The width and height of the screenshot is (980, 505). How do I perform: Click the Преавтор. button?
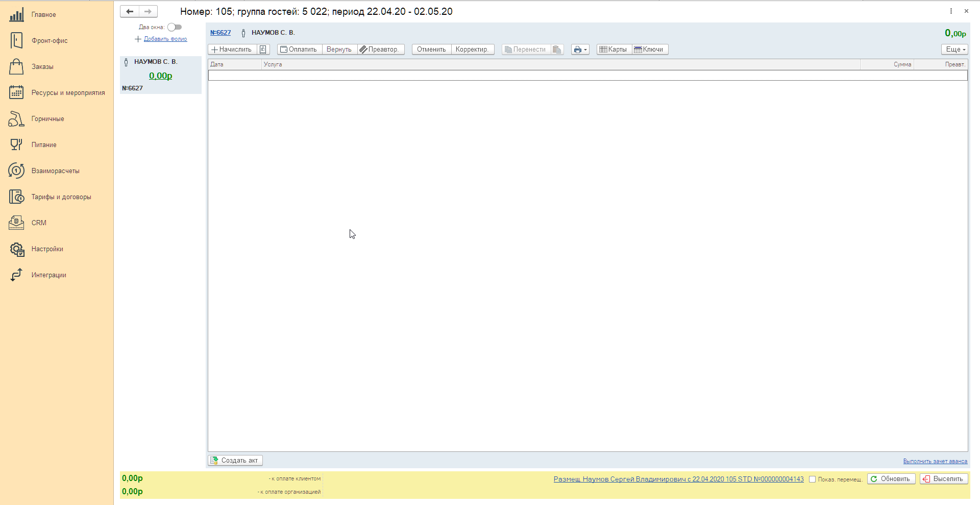[380, 50]
